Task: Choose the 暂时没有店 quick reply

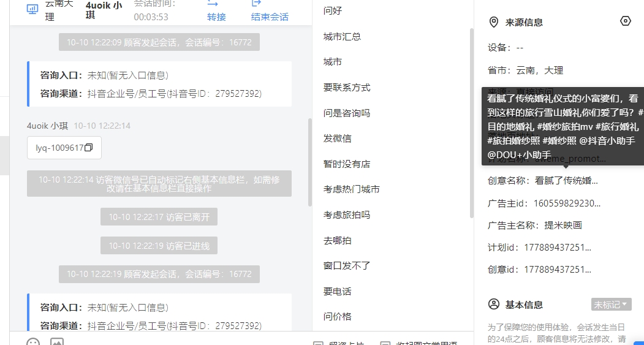Action: (347, 164)
